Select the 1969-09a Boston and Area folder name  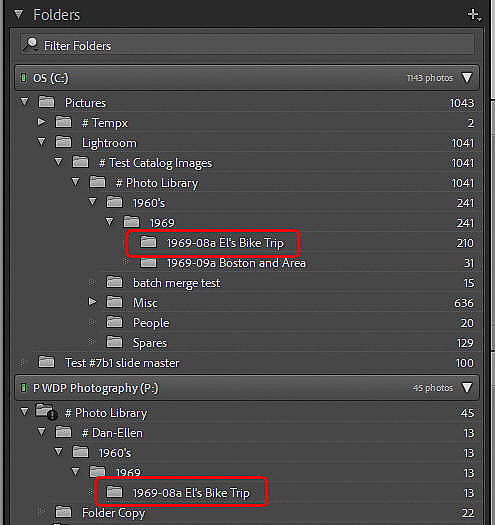(x=236, y=263)
